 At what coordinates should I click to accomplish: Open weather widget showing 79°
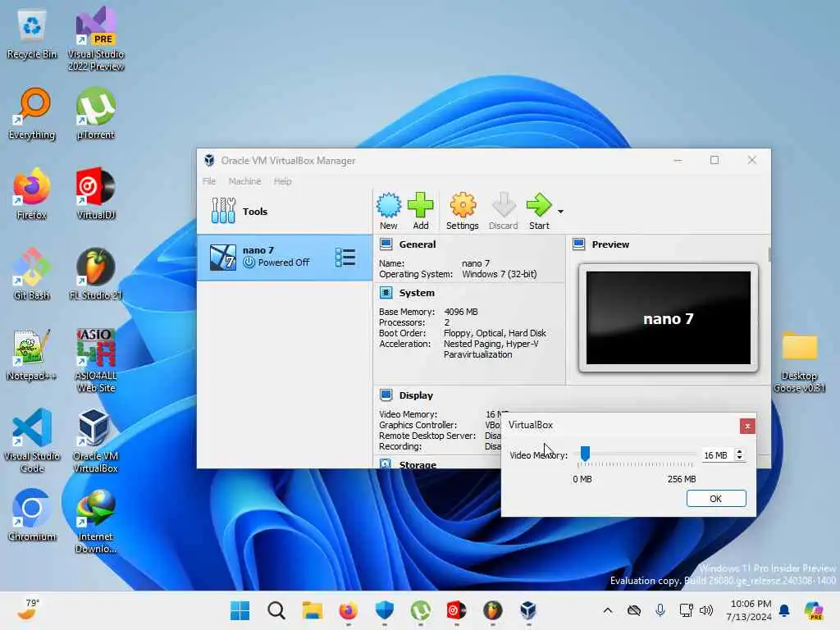tap(28, 609)
